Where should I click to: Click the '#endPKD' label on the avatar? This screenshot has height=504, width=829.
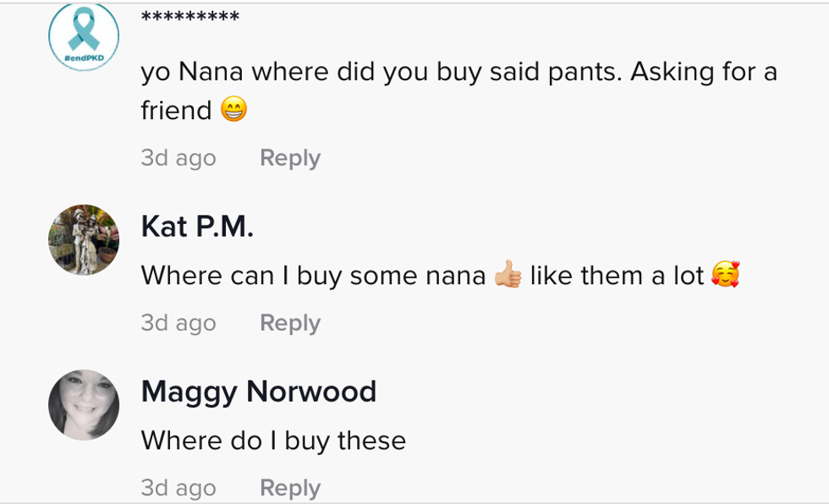point(83,57)
